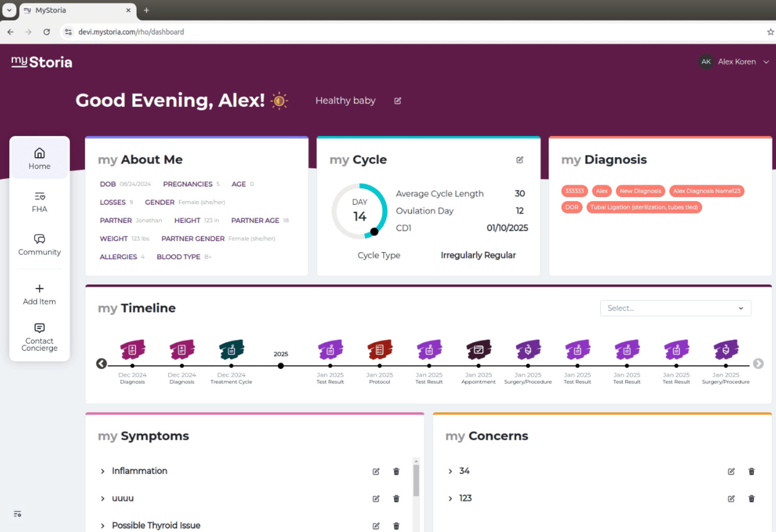Screen dimensions: 776x532
Task: Open the browser tab search dropdown
Action: coord(9,10)
